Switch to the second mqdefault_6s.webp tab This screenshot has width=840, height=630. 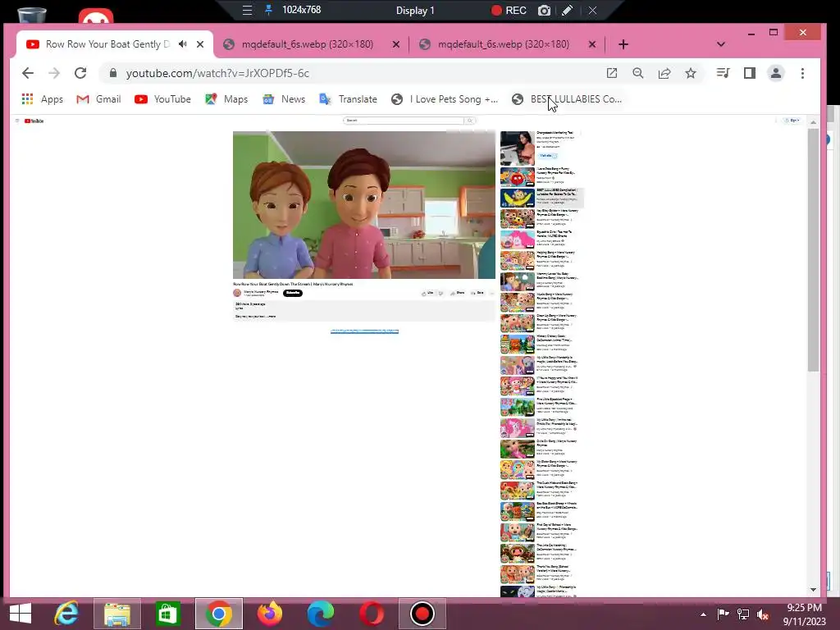click(x=503, y=44)
